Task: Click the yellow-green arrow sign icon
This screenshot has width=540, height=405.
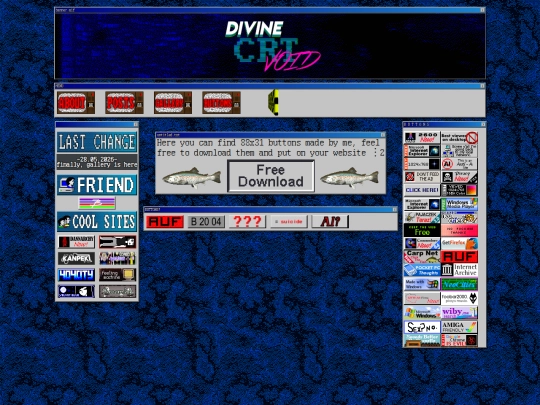Action: click(273, 102)
